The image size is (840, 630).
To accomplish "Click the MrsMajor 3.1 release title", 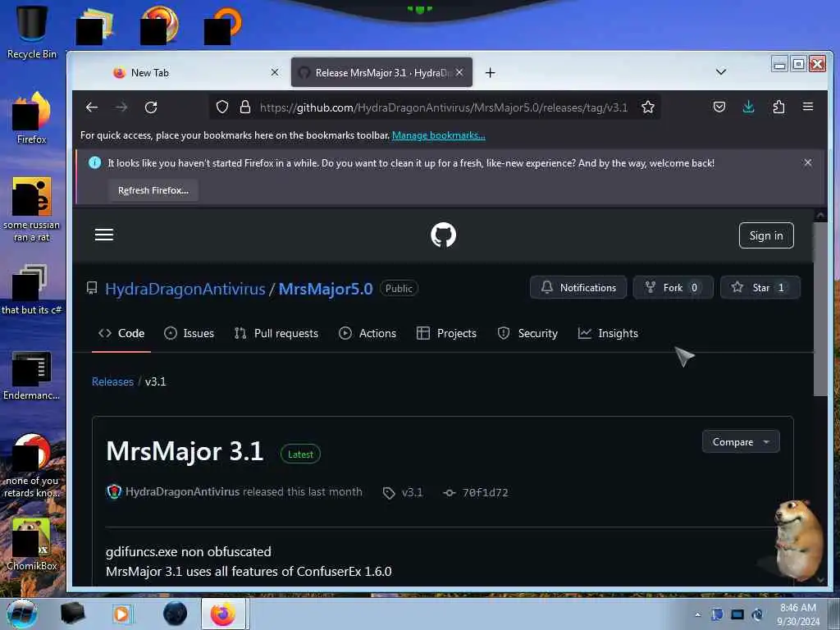I will pos(185,452).
